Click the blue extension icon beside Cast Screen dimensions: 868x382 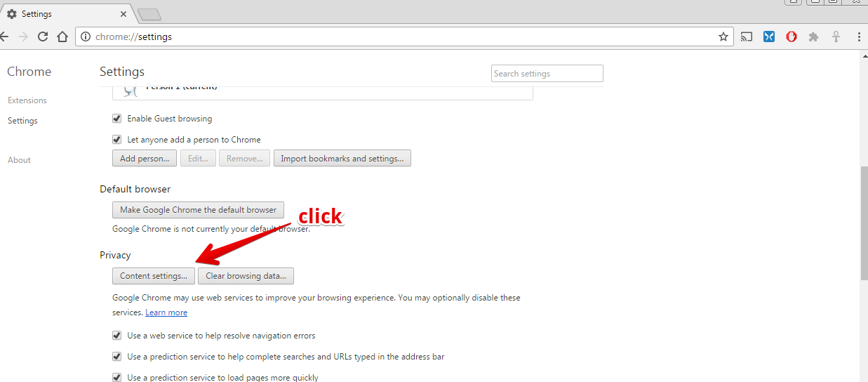click(x=769, y=37)
